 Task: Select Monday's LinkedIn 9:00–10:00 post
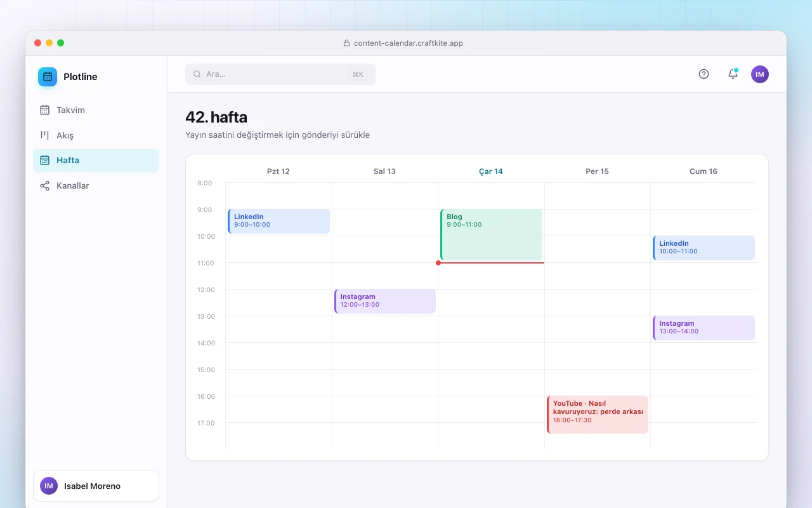(278, 221)
